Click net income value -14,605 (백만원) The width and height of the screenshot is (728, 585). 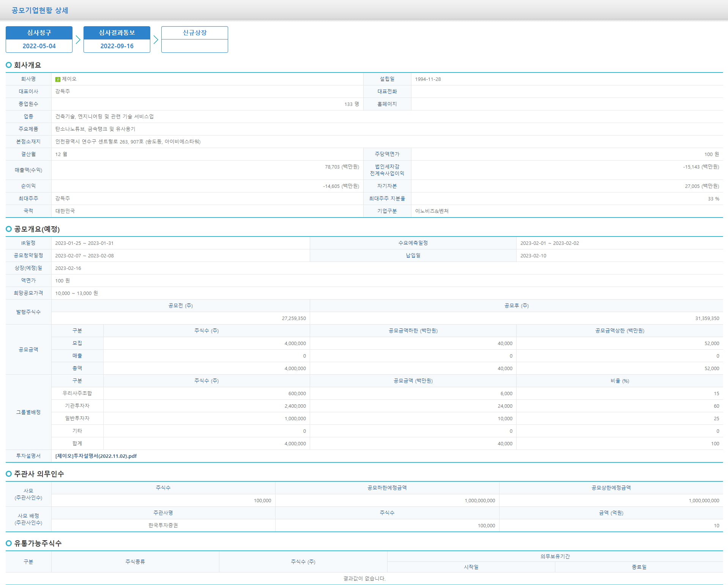coord(341,186)
